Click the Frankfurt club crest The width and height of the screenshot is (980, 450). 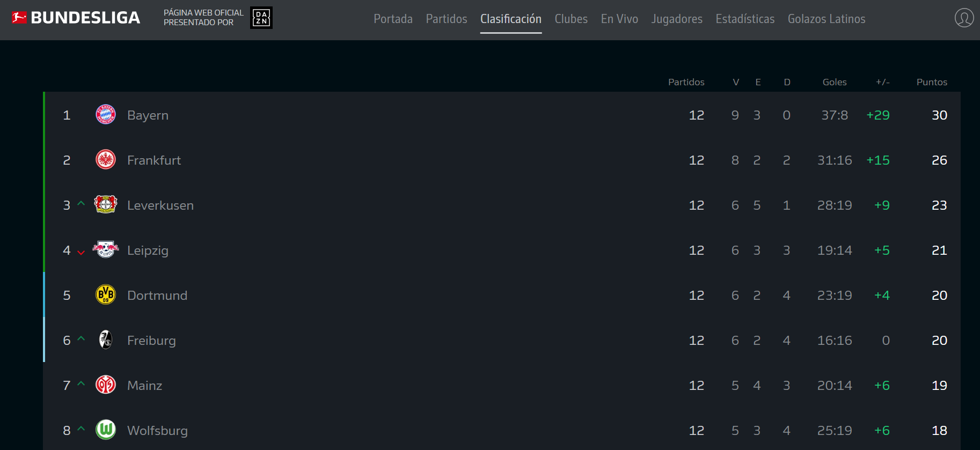click(x=106, y=159)
